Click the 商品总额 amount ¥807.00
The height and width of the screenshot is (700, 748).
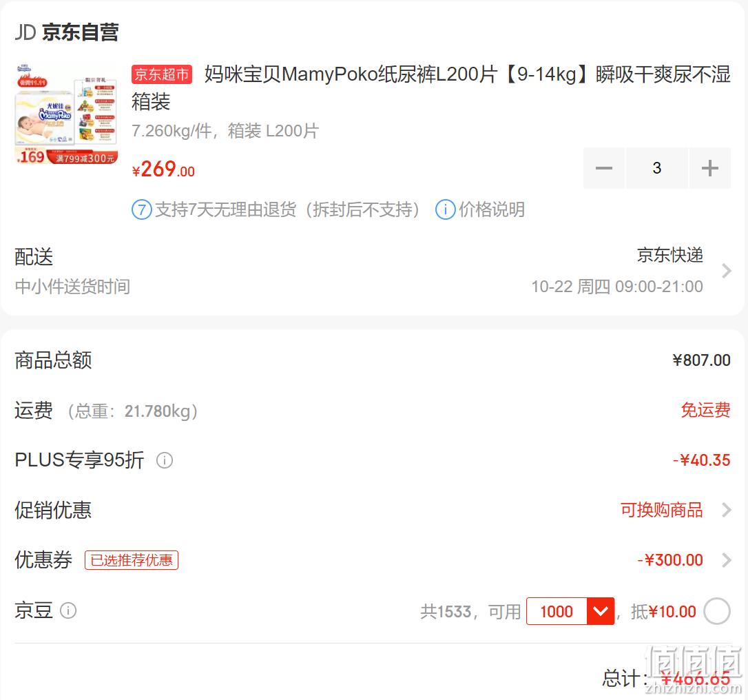tap(701, 360)
